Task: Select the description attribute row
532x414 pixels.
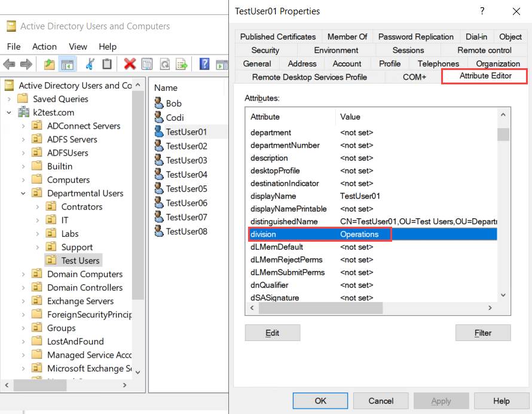Action: pos(372,158)
